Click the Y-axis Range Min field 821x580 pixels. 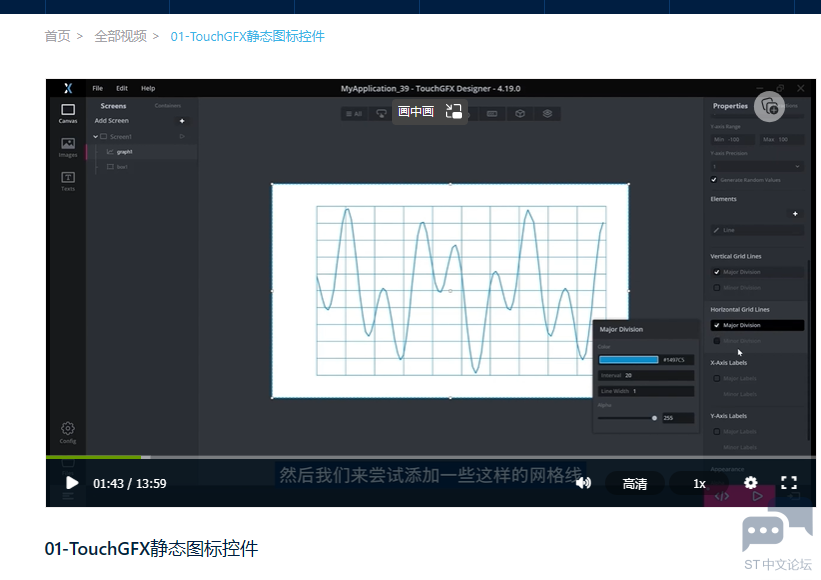733,139
